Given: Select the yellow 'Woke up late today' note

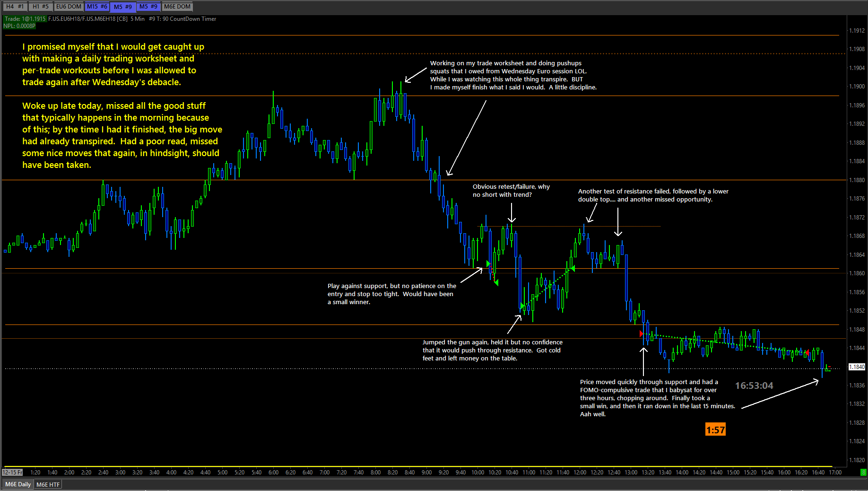Looking at the screenshot, I should click(x=122, y=135).
